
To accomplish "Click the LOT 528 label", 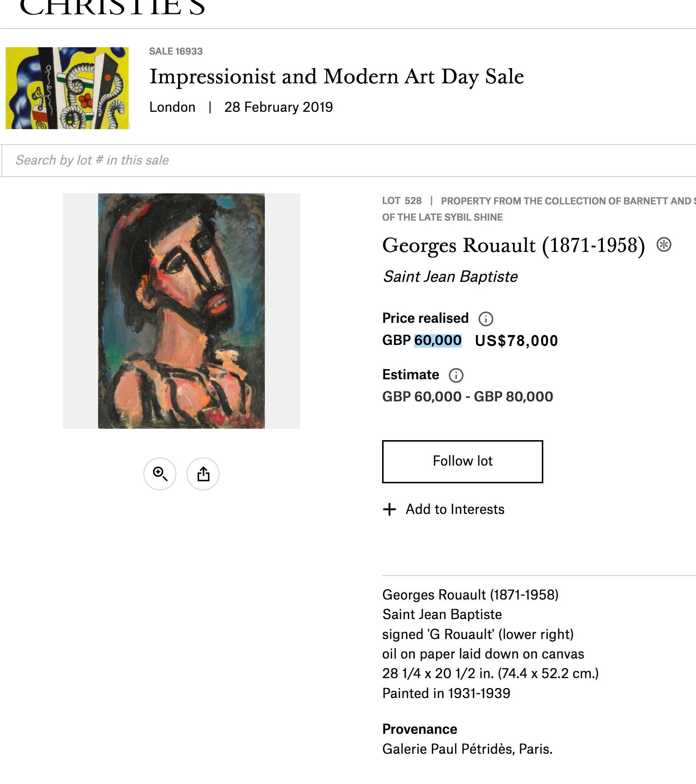I will pos(402,201).
